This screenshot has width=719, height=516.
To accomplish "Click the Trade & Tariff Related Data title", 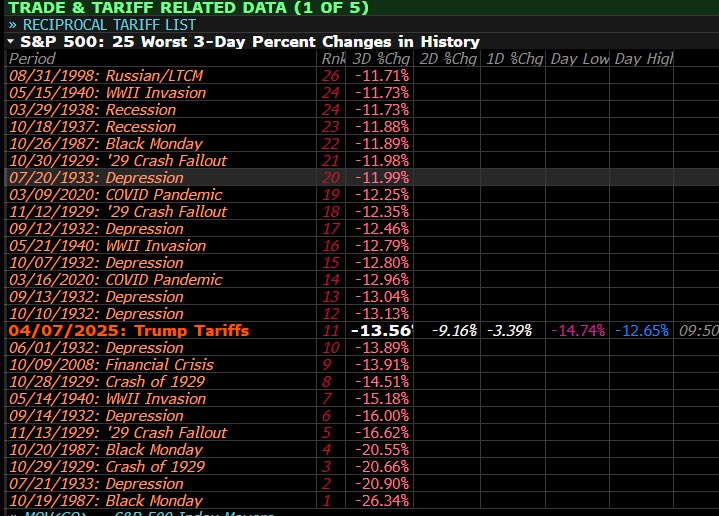I will pos(188,8).
